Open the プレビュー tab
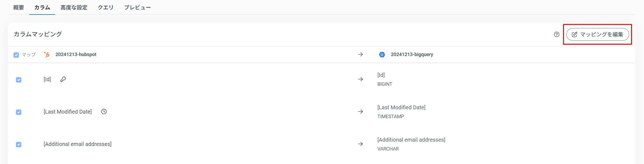This screenshot has width=644, height=164. click(x=137, y=8)
